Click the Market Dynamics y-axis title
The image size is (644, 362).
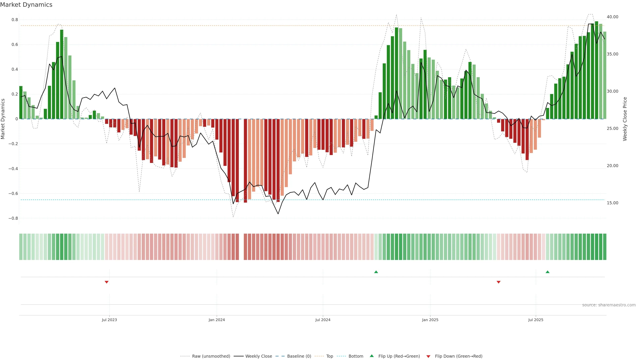pyautogui.click(x=3, y=119)
